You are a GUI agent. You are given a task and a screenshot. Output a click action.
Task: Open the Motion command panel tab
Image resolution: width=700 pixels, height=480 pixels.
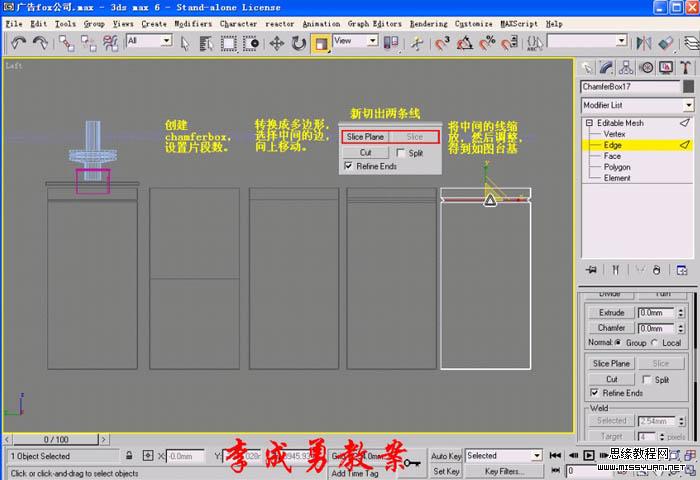point(646,67)
